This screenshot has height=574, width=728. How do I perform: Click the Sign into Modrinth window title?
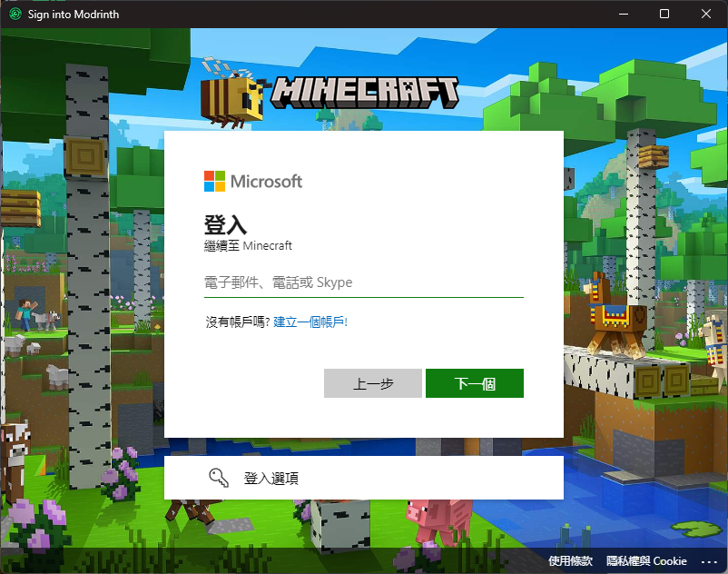(73, 15)
